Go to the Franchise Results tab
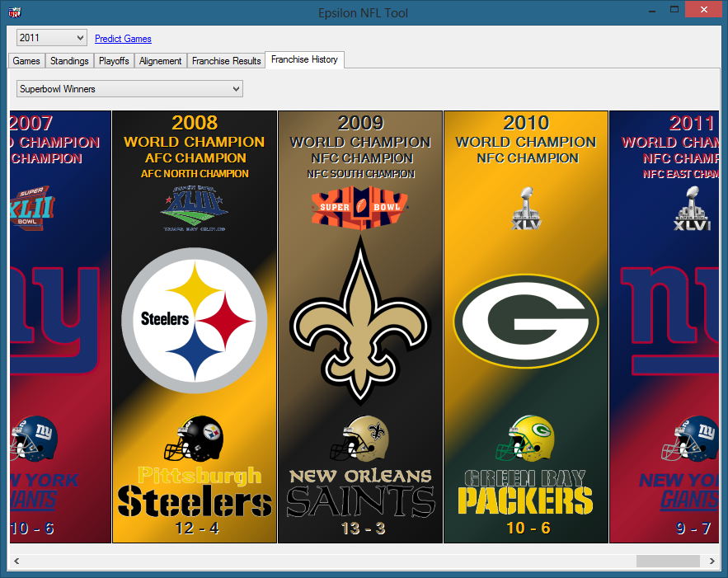 coord(226,61)
